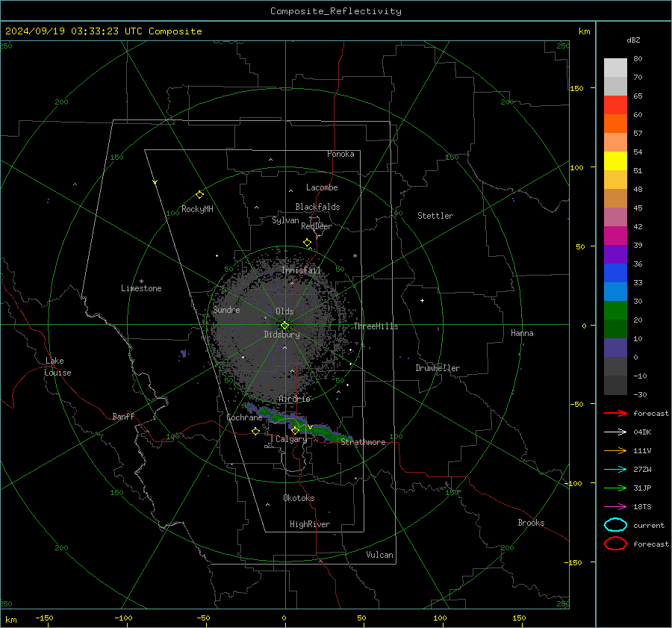Click the green 31JP arrow in legend
The width and height of the screenshot is (672, 628).
(615, 488)
